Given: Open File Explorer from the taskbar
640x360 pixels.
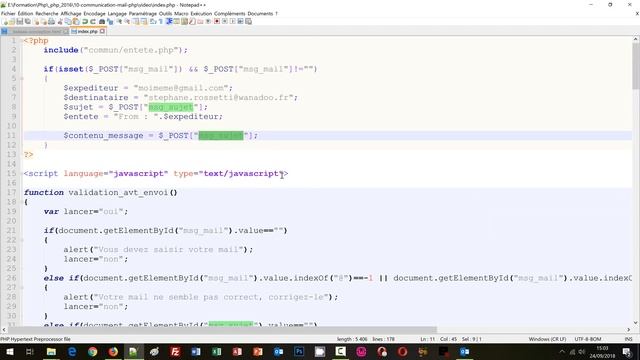Looking at the screenshot, I should (x=51, y=351).
